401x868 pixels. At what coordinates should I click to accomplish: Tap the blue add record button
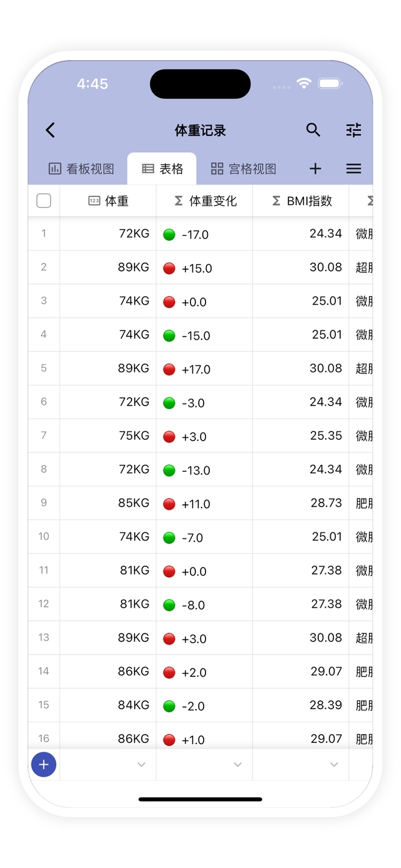(44, 764)
